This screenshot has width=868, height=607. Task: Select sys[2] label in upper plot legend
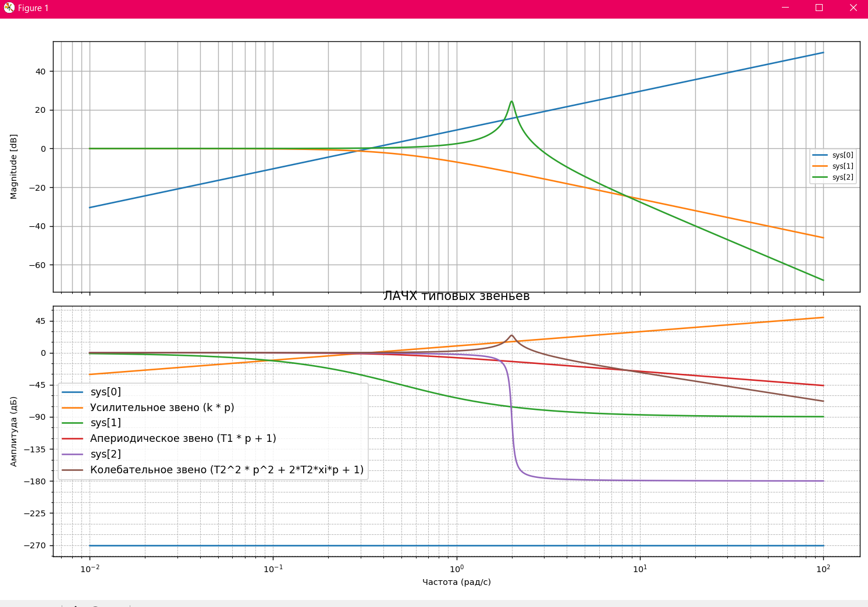coord(842,177)
